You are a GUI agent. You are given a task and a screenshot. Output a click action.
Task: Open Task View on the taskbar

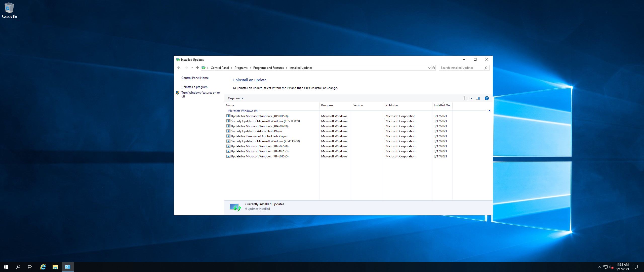pos(30,267)
